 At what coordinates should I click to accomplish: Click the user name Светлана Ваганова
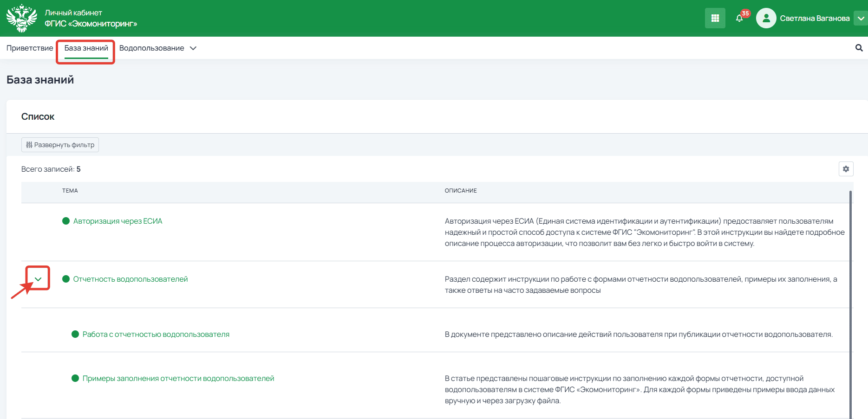(x=815, y=19)
